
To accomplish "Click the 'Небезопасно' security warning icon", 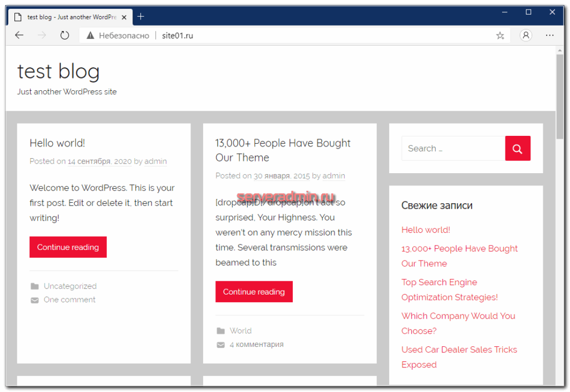I will coord(90,35).
